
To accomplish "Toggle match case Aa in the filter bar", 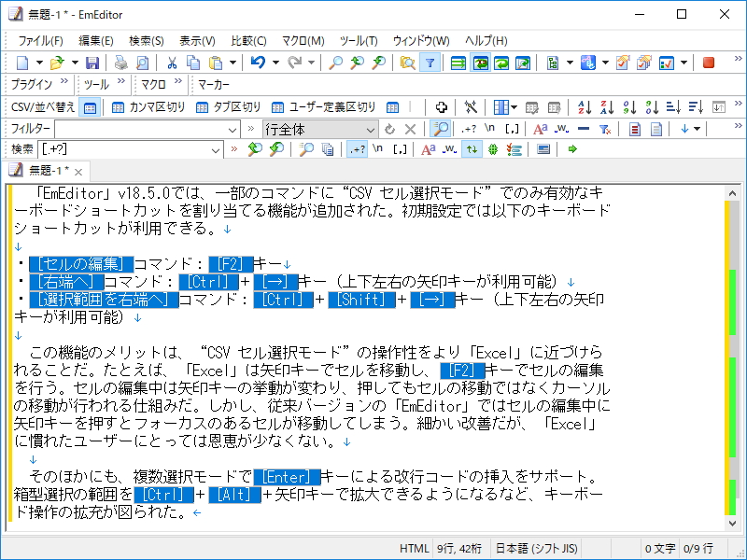I will click(x=541, y=129).
